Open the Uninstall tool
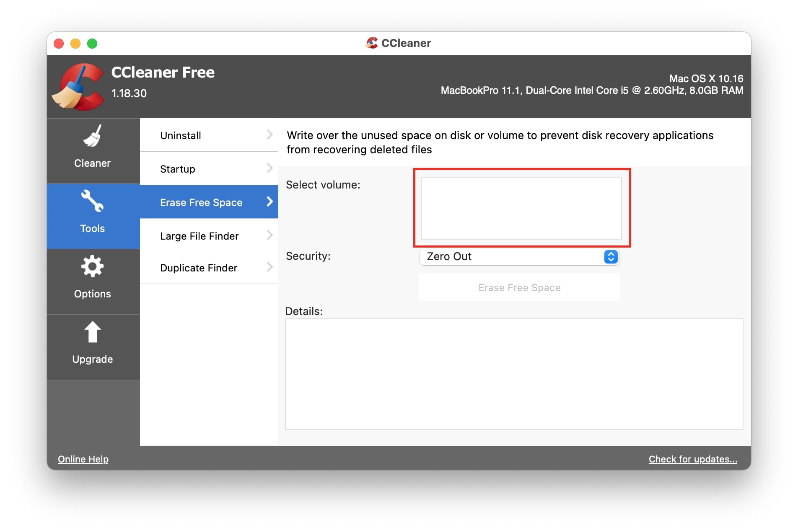The width and height of the screenshot is (798, 532). click(x=209, y=135)
